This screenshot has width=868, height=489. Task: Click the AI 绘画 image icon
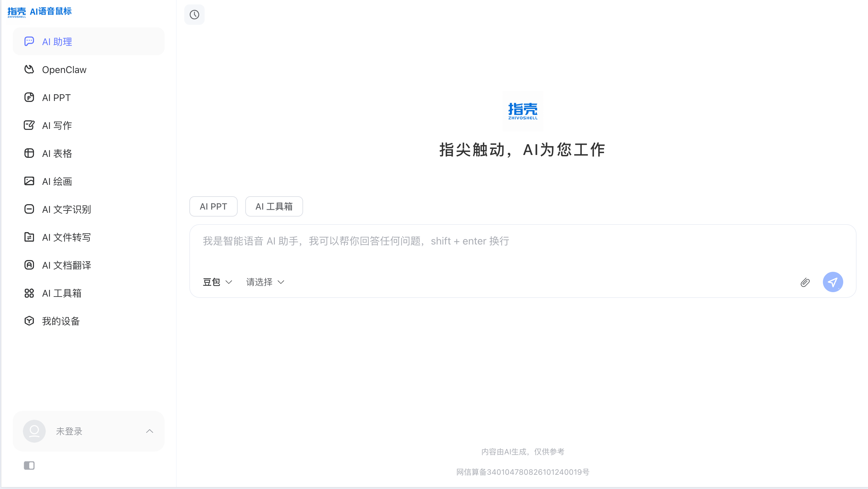29,181
